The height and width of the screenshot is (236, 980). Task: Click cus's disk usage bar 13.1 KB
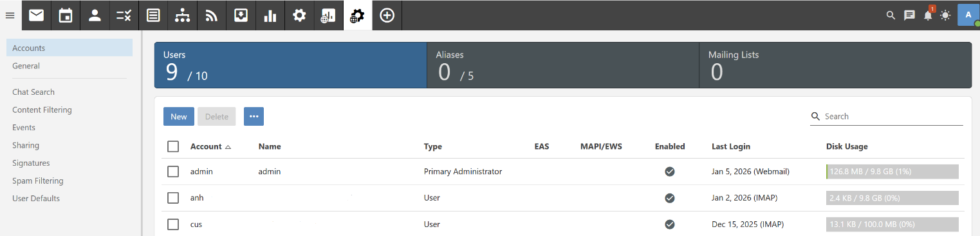click(x=892, y=224)
